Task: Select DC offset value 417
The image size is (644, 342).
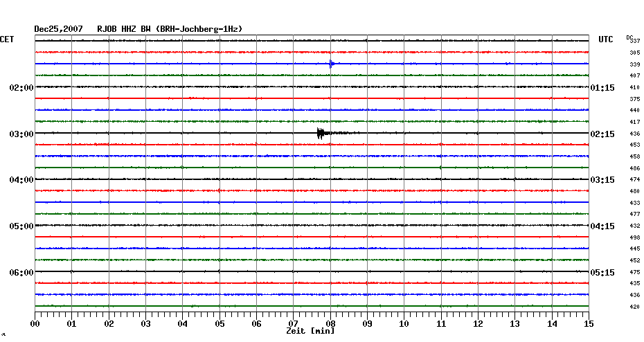Action: click(x=635, y=122)
